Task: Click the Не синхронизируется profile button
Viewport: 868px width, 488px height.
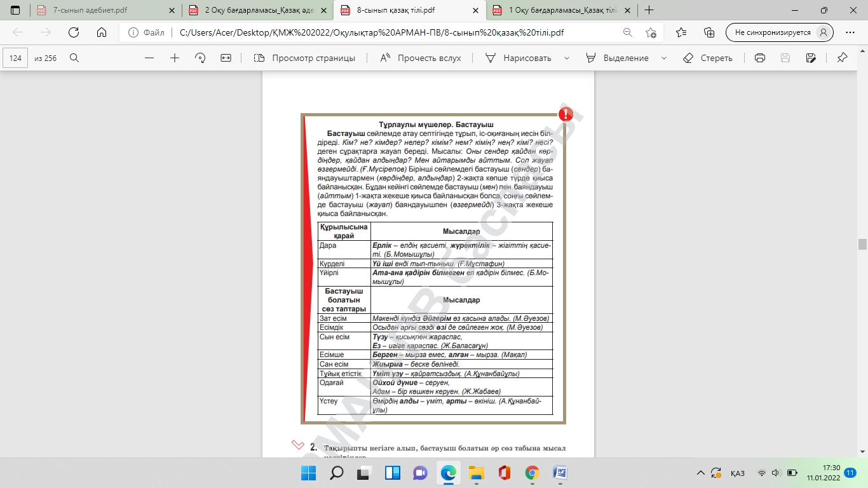Action: click(779, 33)
